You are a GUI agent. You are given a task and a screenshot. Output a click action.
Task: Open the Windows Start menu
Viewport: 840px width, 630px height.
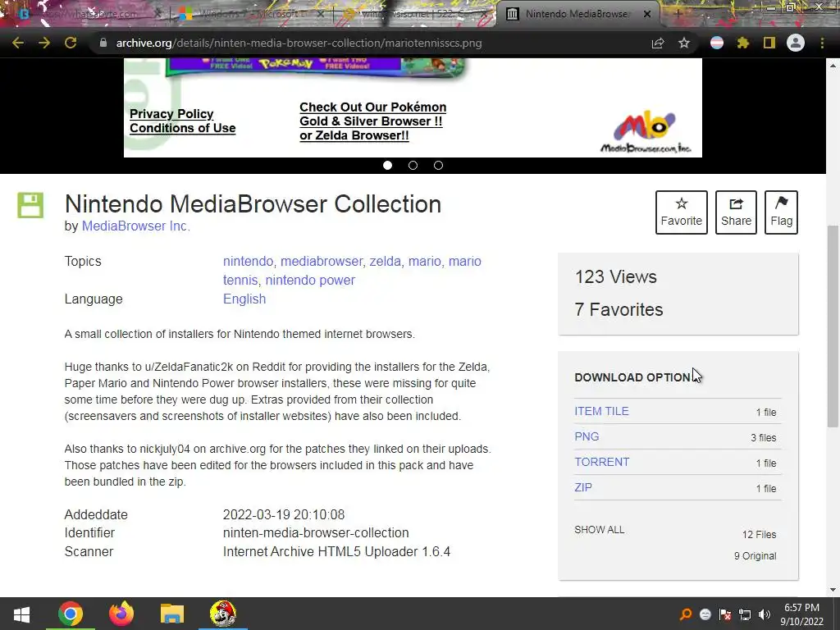21,614
